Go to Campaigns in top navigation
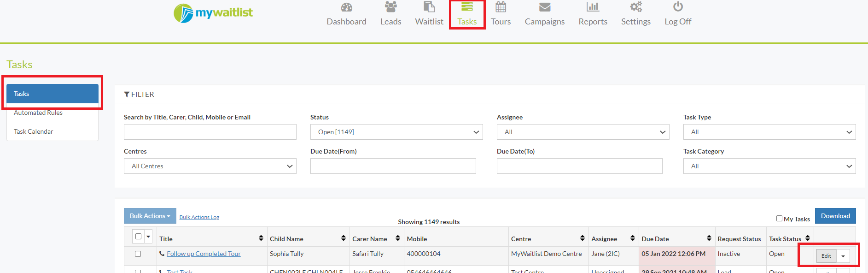Image resolution: width=868 pixels, height=273 pixels. click(x=545, y=22)
